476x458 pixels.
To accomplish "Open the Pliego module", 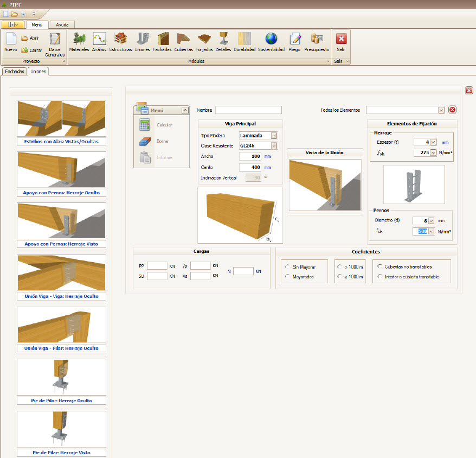I will point(294,42).
